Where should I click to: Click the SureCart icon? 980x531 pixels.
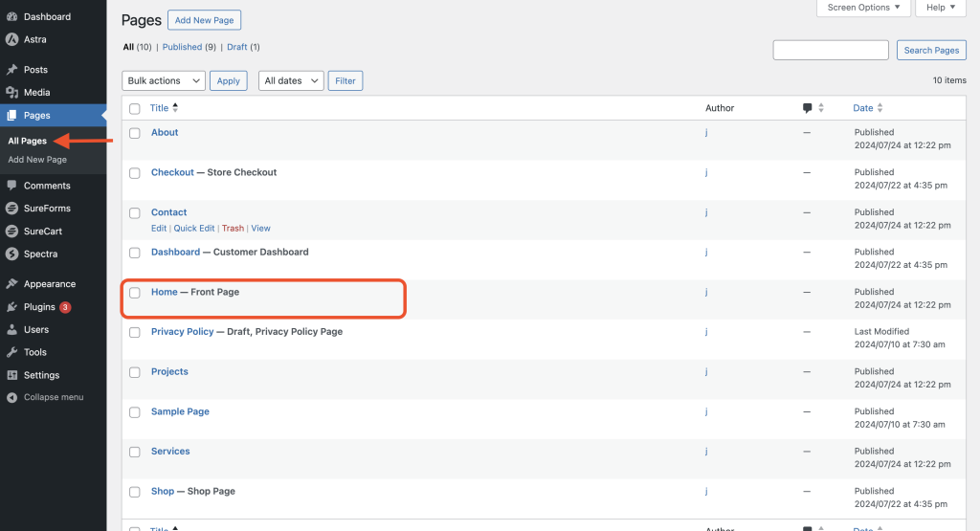11,232
